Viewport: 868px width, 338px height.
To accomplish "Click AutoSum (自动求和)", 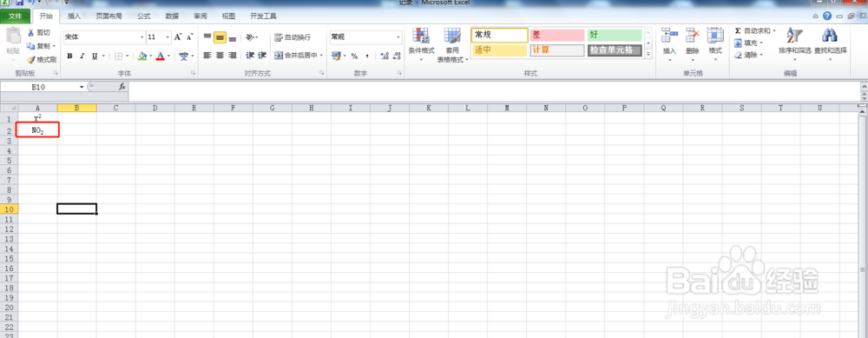I will pos(755,31).
